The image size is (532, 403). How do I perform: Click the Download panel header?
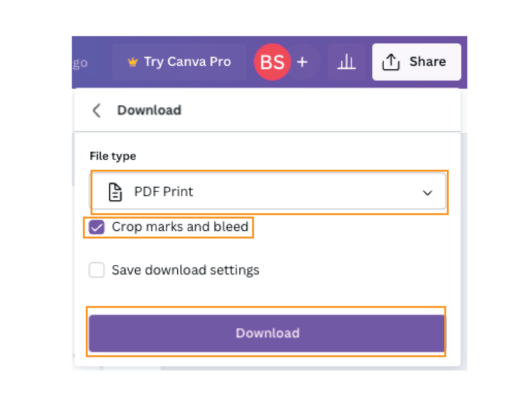[x=149, y=110]
